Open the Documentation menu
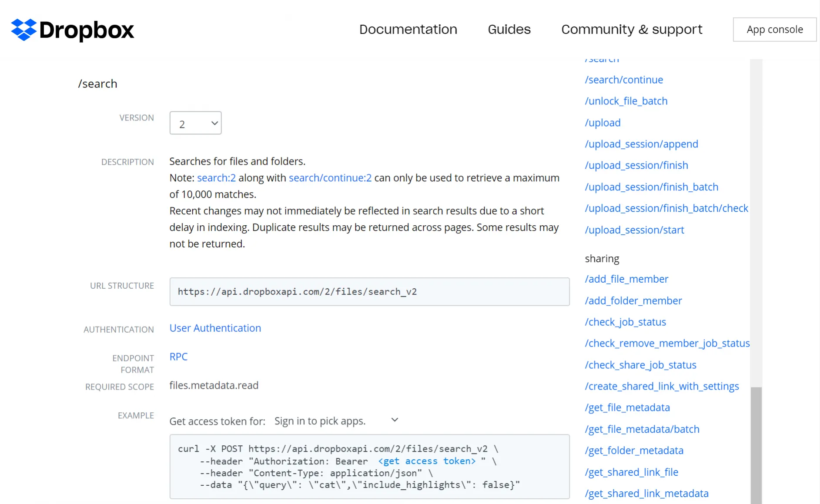Viewport: 820px width, 504px height. [408, 29]
